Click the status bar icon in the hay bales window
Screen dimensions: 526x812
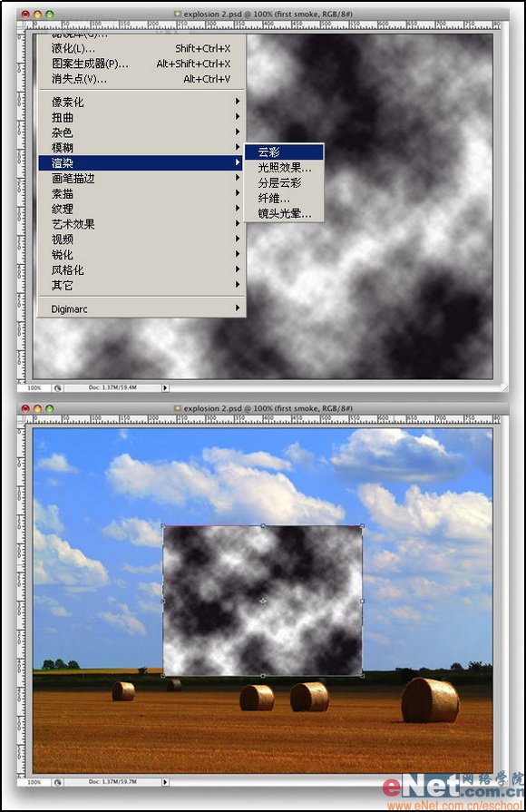pos(57,782)
